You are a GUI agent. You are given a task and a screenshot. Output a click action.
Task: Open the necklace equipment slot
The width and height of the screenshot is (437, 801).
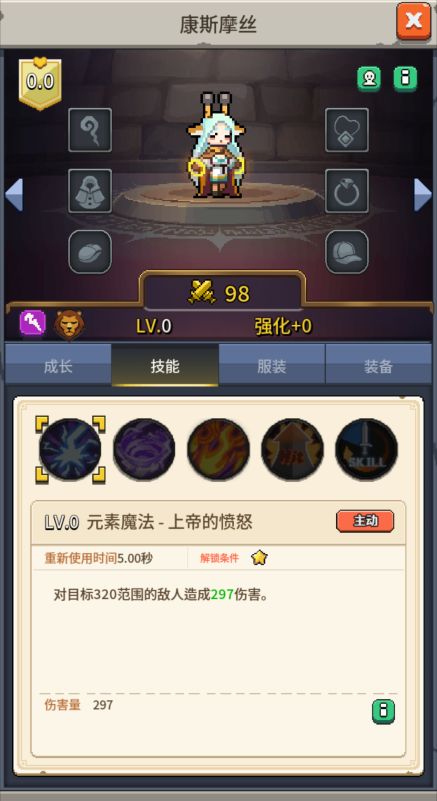[x=347, y=130]
